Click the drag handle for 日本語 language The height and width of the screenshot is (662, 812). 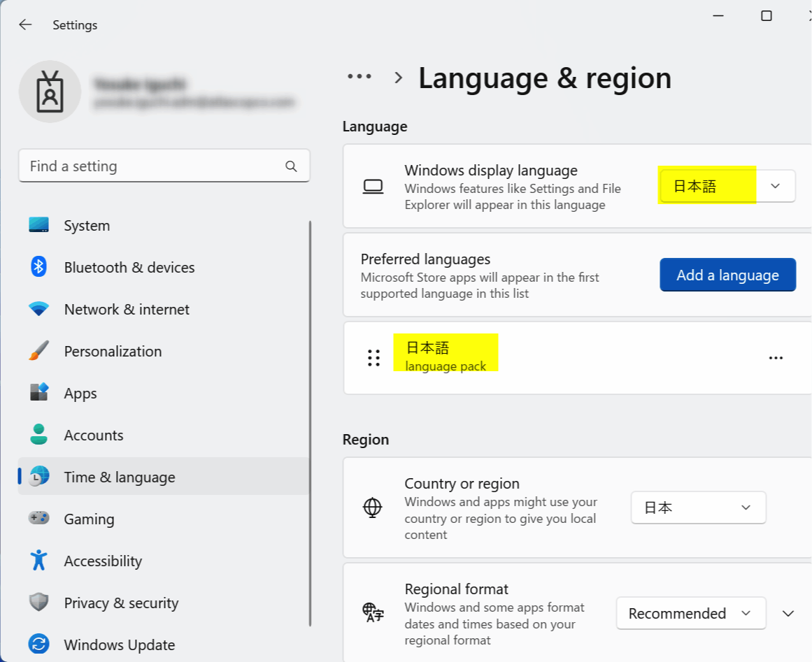[x=373, y=358]
